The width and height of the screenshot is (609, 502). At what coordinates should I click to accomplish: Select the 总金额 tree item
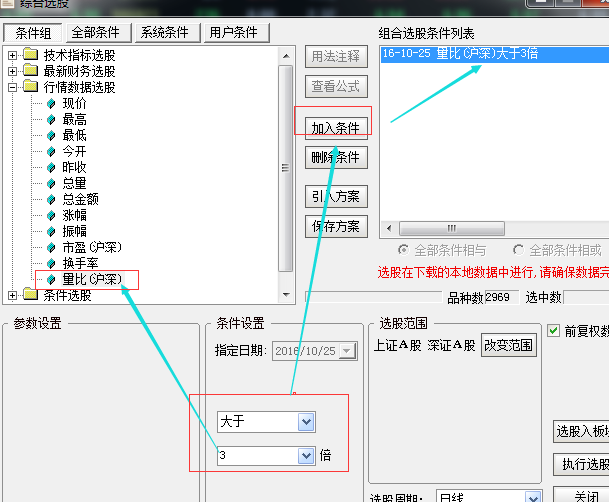pyautogui.click(x=80, y=200)
